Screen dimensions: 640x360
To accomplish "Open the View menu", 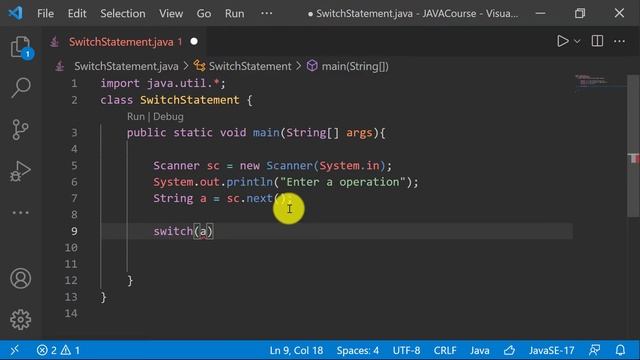I will 171,13.
